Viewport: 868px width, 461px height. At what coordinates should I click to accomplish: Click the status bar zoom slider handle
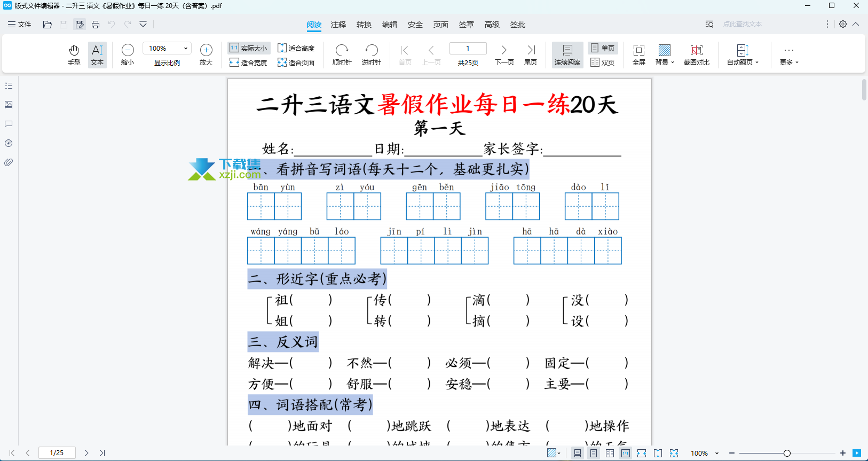click(x=787, y=453)
